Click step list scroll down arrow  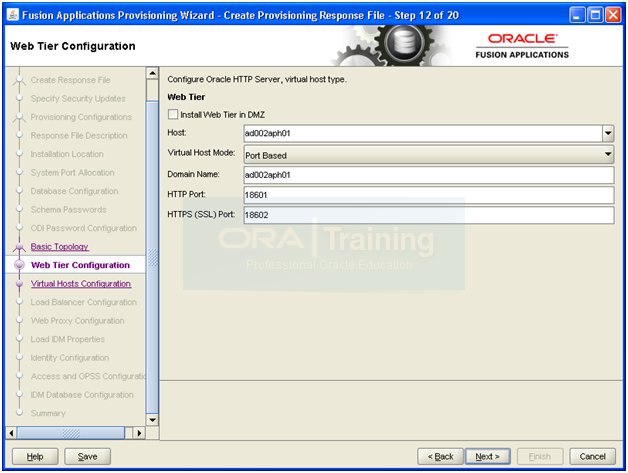click(x=152, y=420)
